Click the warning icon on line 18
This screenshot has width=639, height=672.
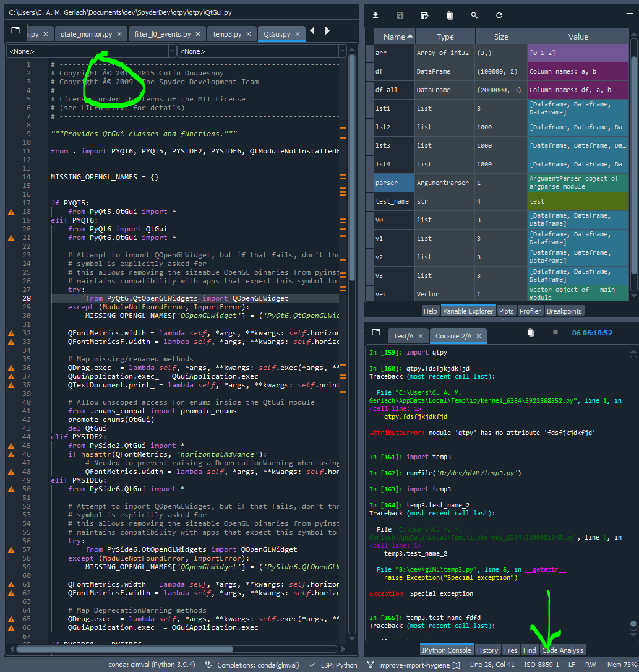[x=11, y=212]
